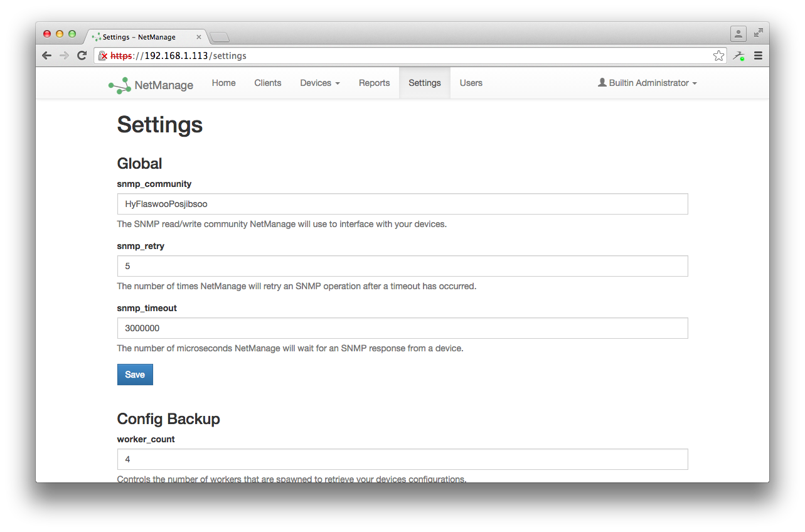Click the user icon beside Builtin Administrator

click(602, 82)
